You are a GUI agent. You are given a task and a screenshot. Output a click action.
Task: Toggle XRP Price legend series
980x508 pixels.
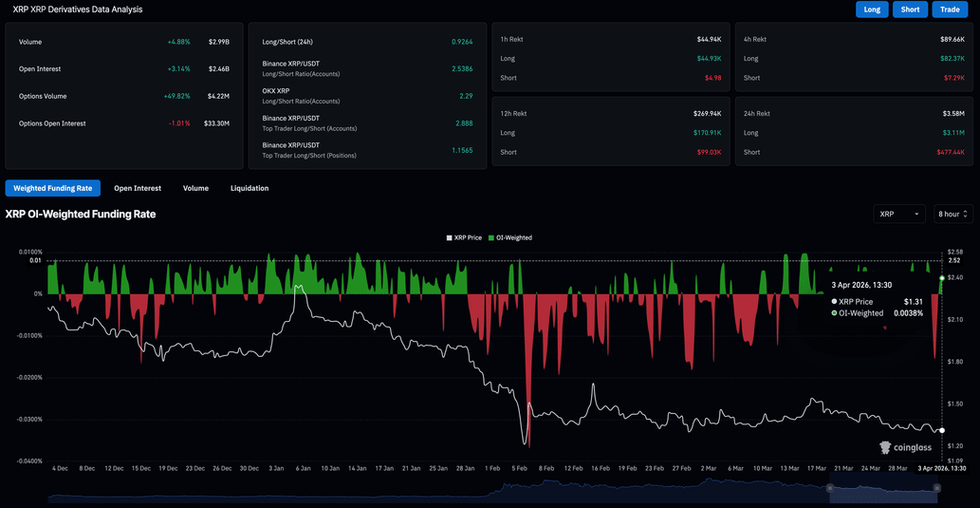pos(465,237)
